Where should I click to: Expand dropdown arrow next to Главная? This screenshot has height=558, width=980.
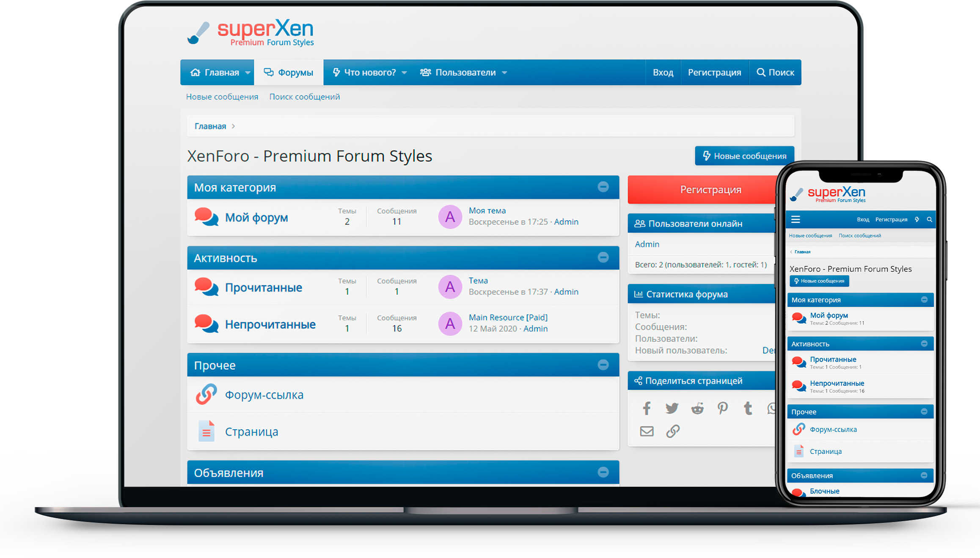click(248, 73)
